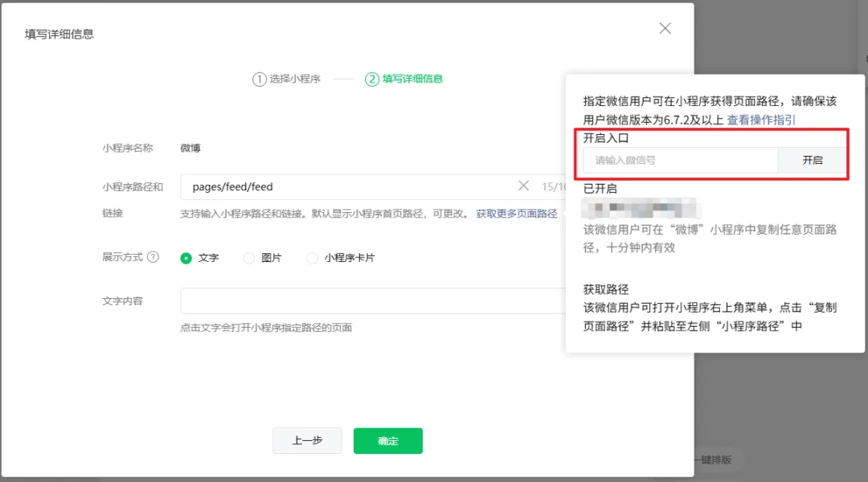Viewport: 868px width, 482px height.
Task: Open the 查看操作指引 link
Action: point(760,120)
